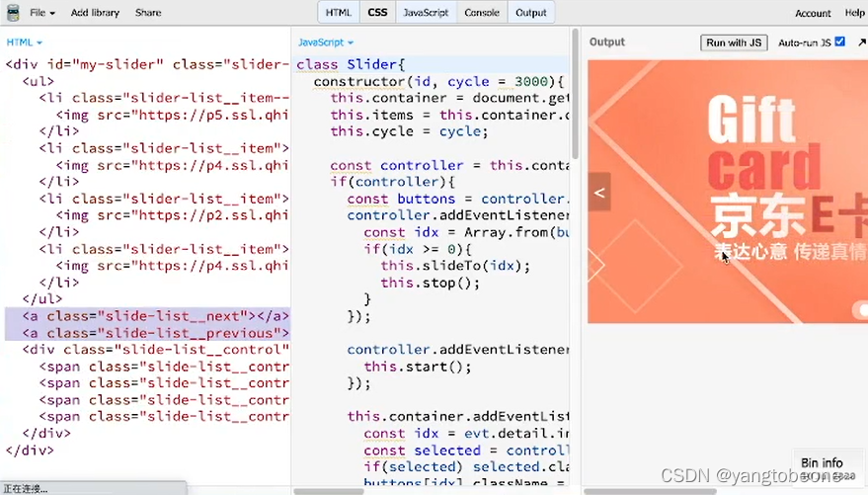
Task: Click the JavaScript panel horizontal scrollbar
Action: click(x=328, y=491)
